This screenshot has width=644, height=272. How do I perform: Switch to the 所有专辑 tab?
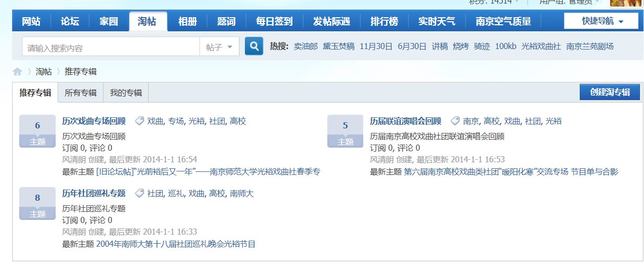click(80, 93)
